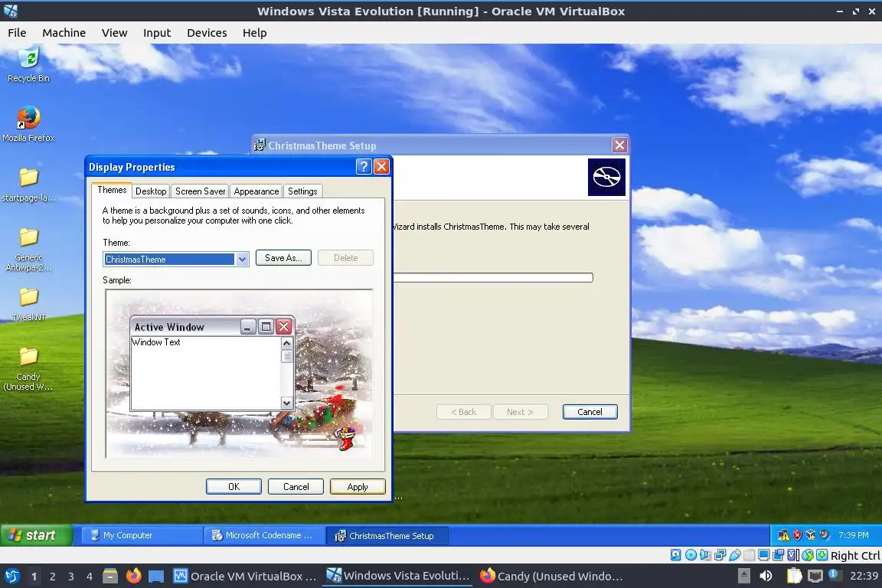Switch to the Screen Saver tab
The width and height of the screenshot is (882, 588).
201,191
